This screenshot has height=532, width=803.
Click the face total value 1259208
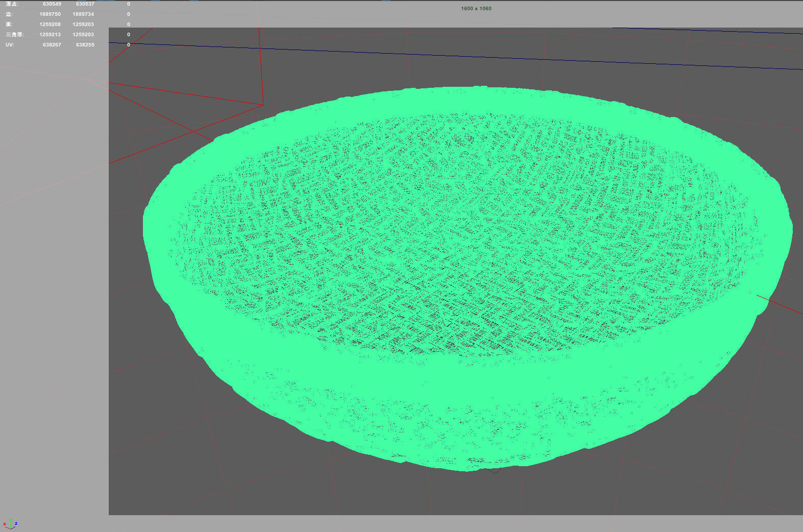click(x=50, y=25)
